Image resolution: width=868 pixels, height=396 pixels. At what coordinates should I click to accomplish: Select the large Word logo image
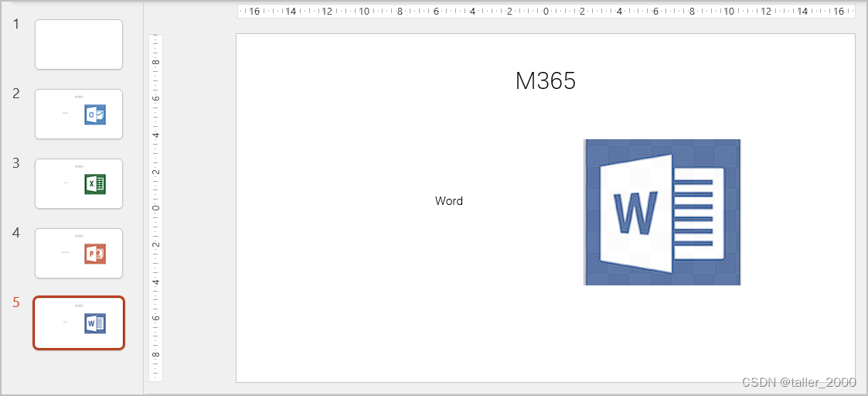click(662, 212)
